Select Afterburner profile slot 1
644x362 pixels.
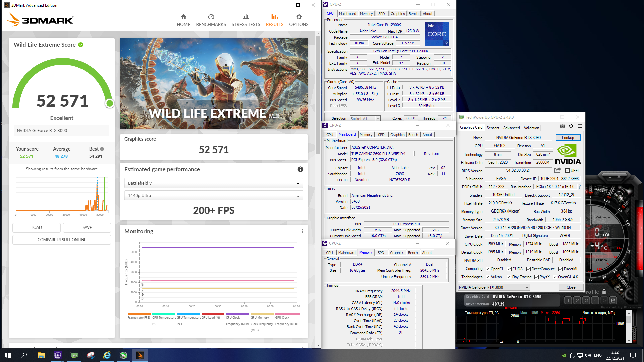[x=568, y=300]
